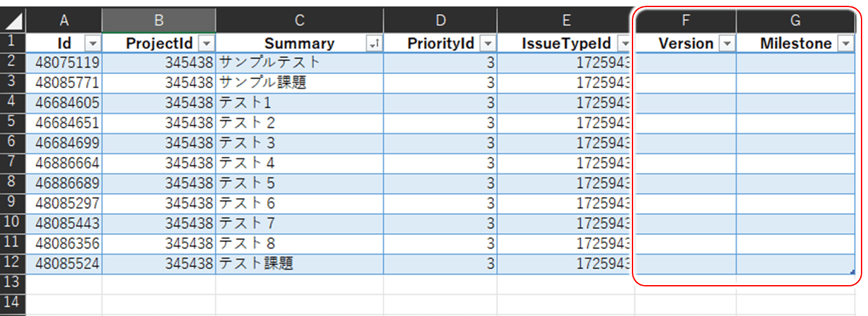Open the Milestone filter dropdown
The image size is (868, 316).
[846, 44]
